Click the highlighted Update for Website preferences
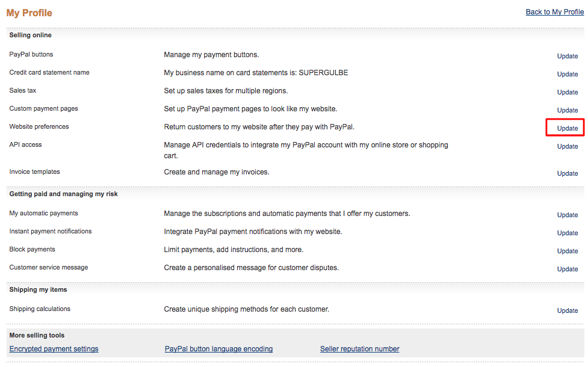588x367 pixels. tap(568, 128)
